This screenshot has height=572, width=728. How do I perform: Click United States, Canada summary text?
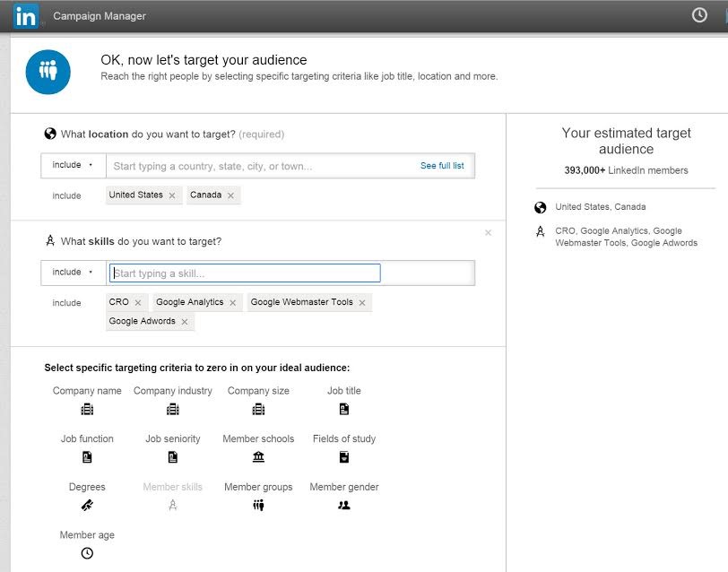point(601,207)
